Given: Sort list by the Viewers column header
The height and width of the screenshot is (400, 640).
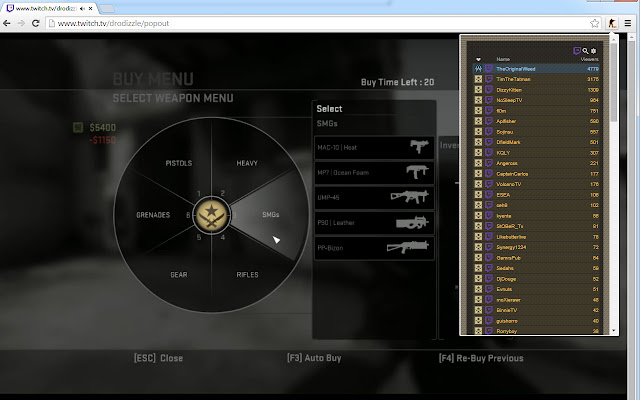Looking at the screenshot, I should pos(589,59).
